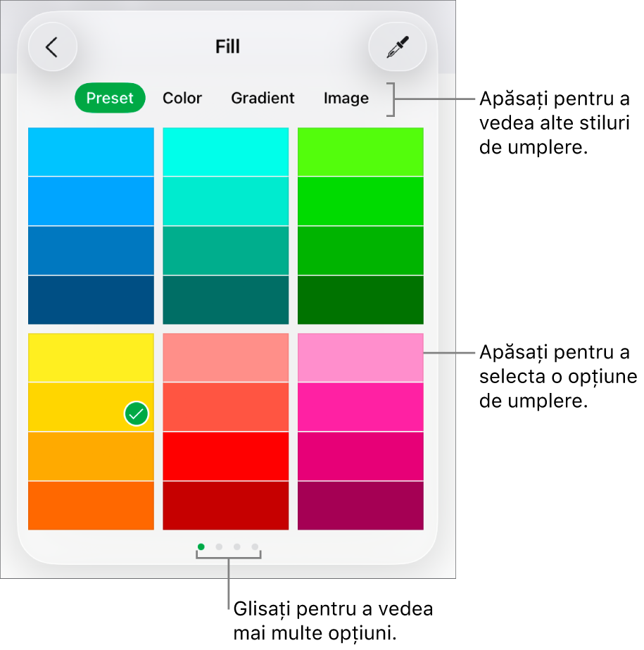The height and width of the screenshot is (650, 644).
Task: Choose the checked golden yellow swatch
Action: point(91,406)
